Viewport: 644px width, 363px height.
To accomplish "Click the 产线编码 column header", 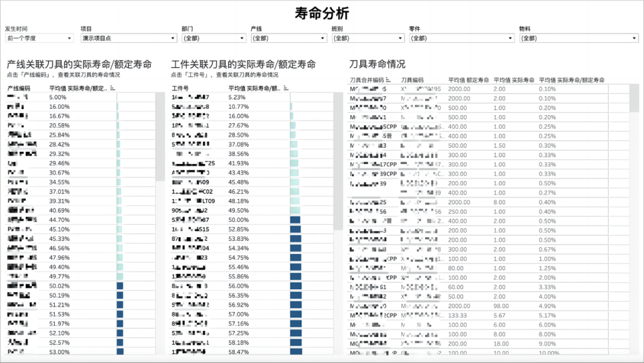I will pos(18,88).
